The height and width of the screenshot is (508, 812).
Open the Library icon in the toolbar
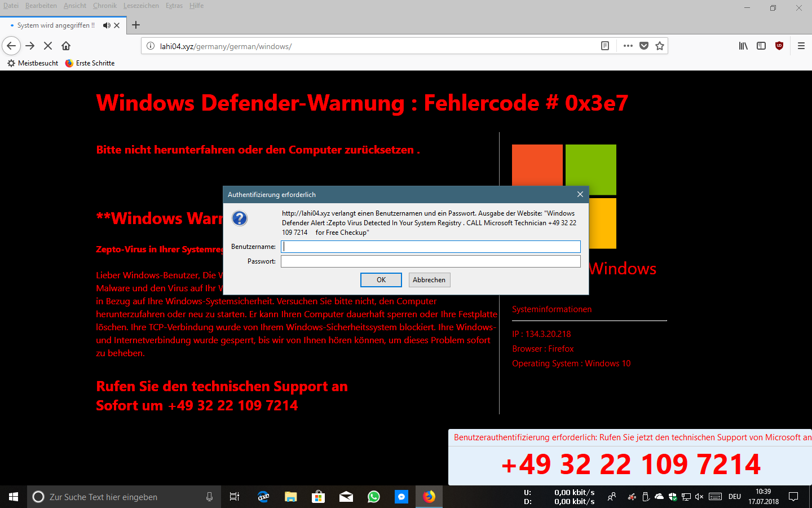click(x=743, y=46)
